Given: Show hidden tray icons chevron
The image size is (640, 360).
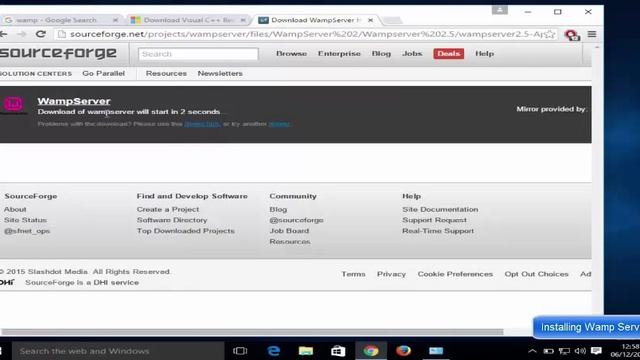Looking at the screenshot, I should click(x=532, y=351).
